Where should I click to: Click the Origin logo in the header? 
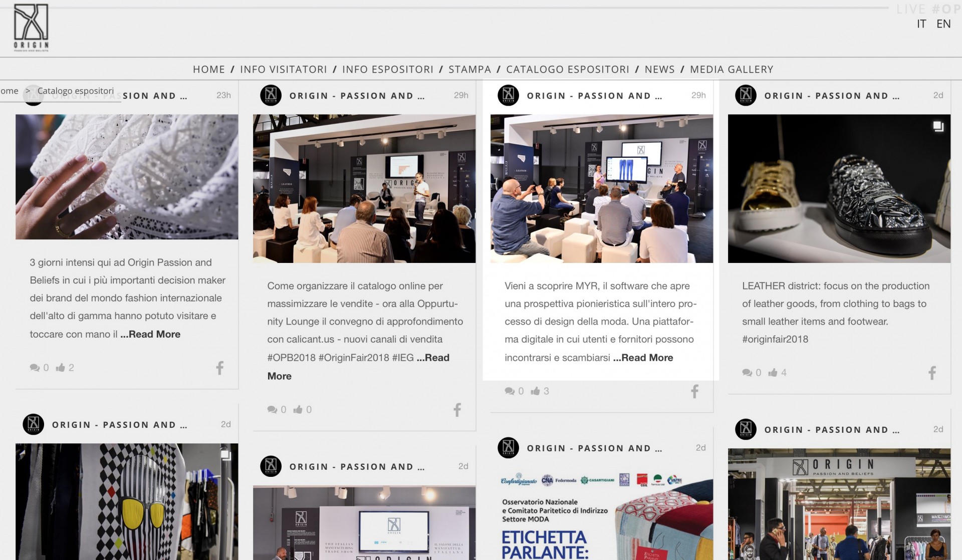[x=31, y=28]
